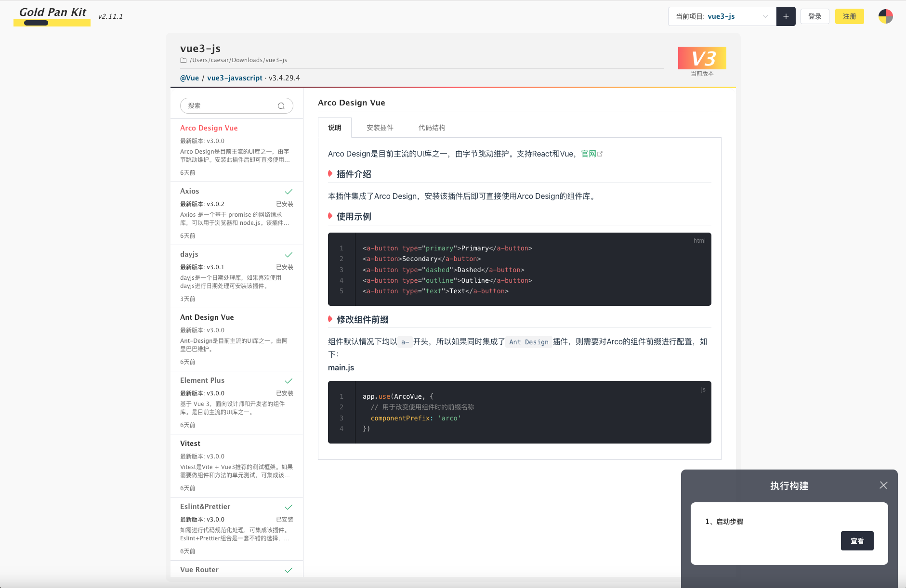This screenshot has width=906, height=588.
Task: Click the 执行构建 panel title
Action: tap(789, 486)
